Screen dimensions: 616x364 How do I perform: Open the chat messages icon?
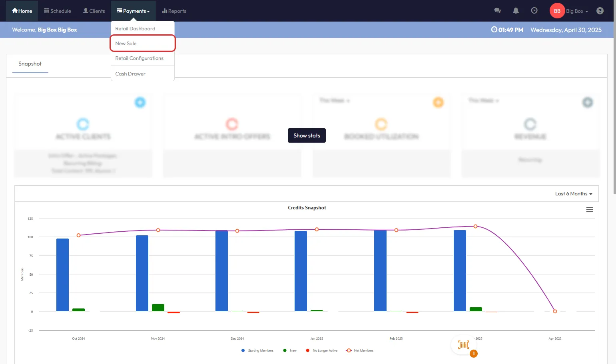[x=497, y=11]
